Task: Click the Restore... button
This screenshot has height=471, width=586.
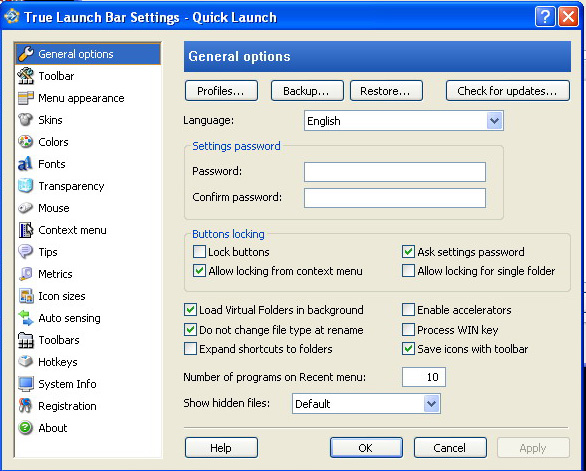Action: (386, 91)
